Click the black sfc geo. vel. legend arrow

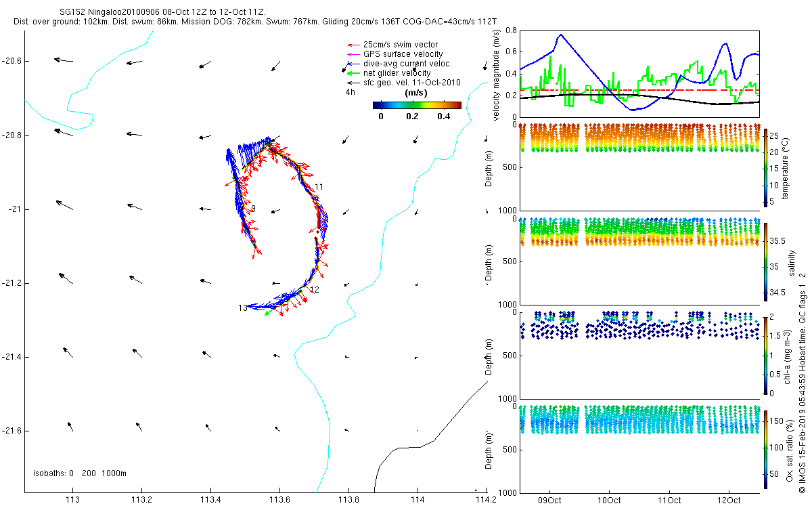(352, 83)
